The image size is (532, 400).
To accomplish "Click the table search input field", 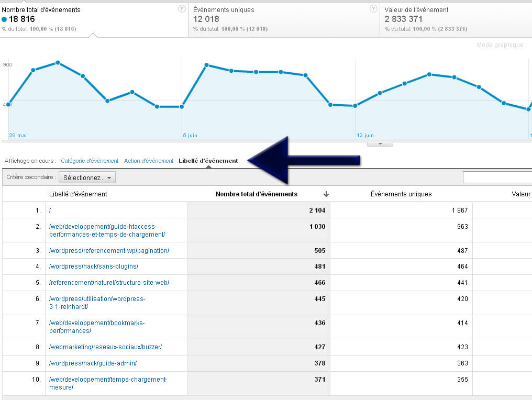I will point(497,178).
